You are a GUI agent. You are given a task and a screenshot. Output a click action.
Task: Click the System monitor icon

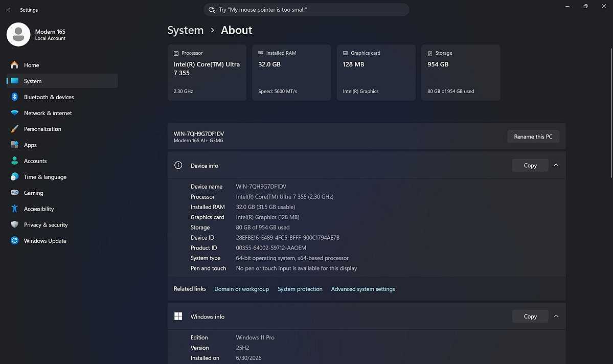pos(14,81)
